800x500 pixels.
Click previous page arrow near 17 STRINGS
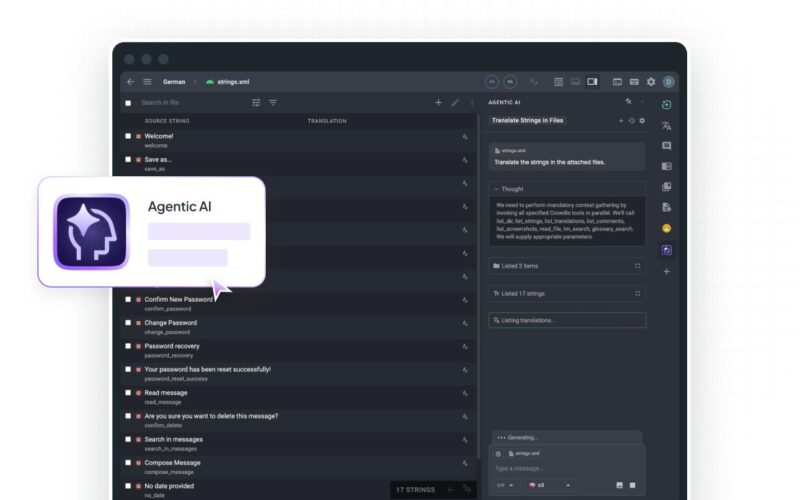coord(451,490)
